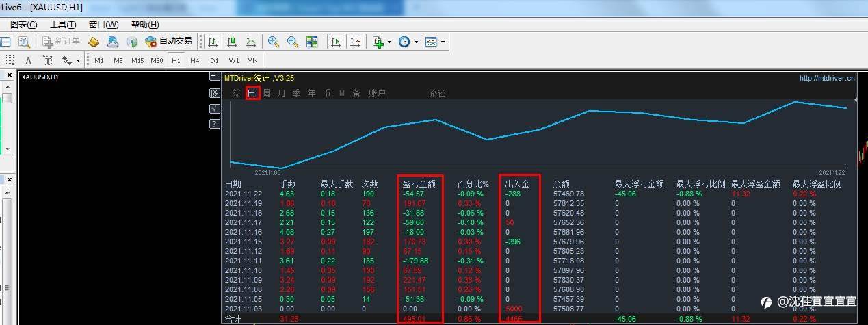The width and height of the screenshot is (868, 325).
Task: Toggle chart auto scroll
Action: click(335, 42)
